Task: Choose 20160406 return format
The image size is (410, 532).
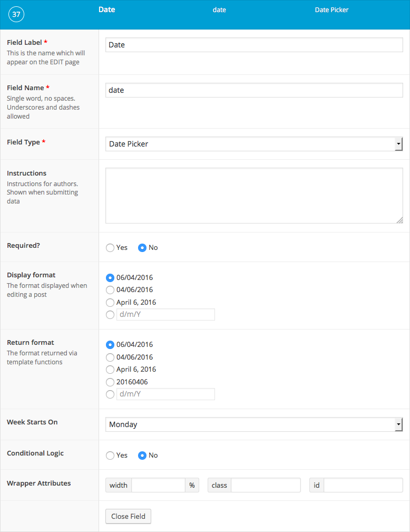Action: [110, 382]
